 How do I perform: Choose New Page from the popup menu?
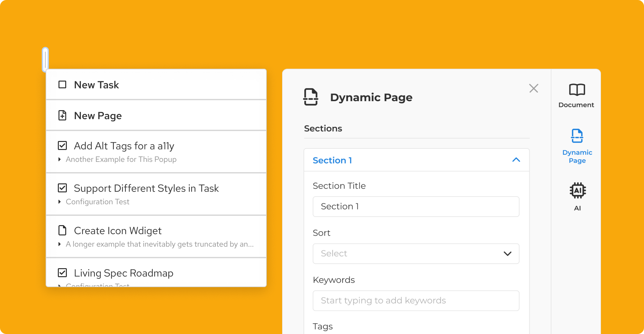[x=98, y=116]
